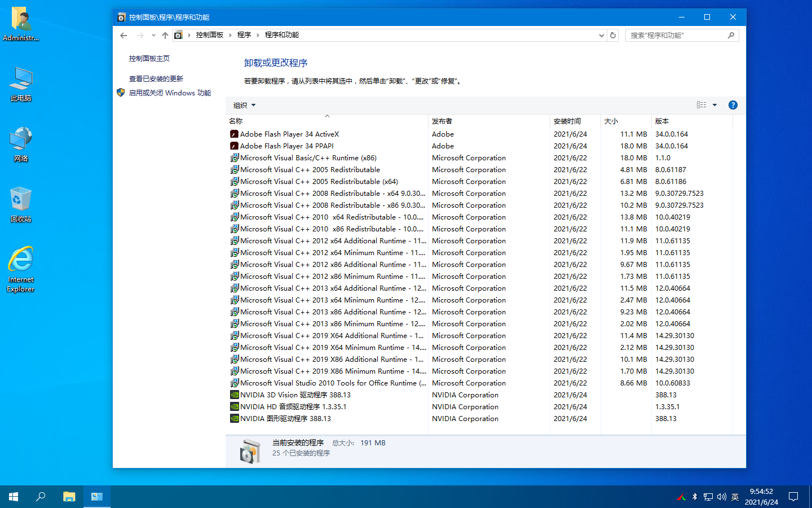The width and height of the screenshot is (812, 508).
Task: Select Visual C++ 2019 X86 Minimum Runtime
Action: [479, 371]
